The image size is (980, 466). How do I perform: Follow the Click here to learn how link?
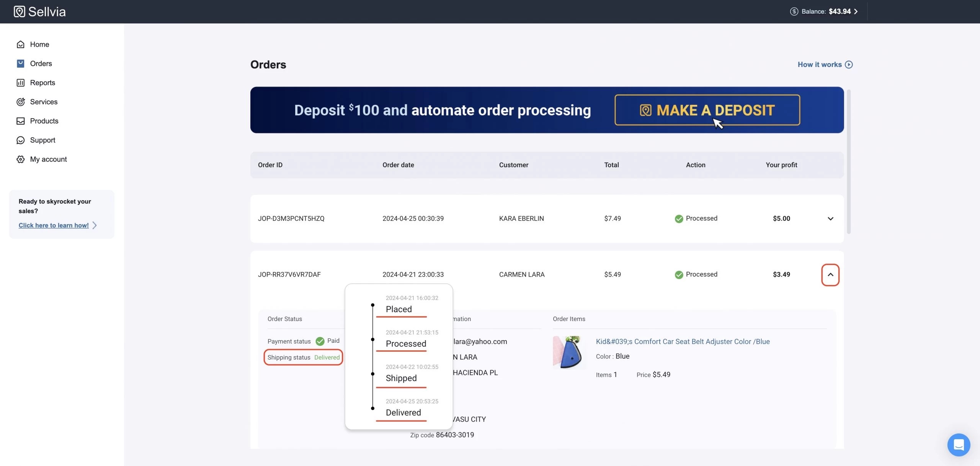click(x=54, y=225)
